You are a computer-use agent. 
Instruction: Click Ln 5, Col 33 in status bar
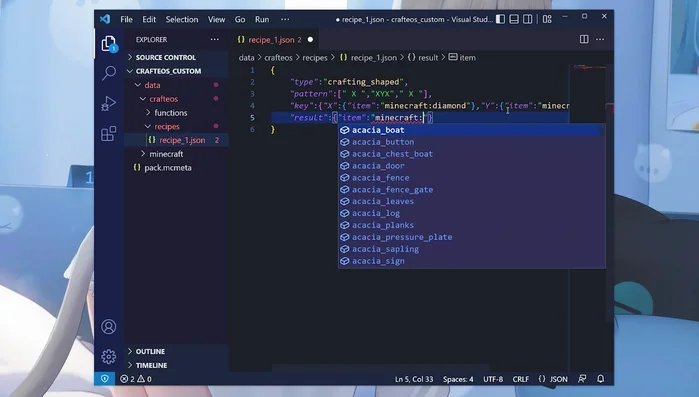pos(414,379)
